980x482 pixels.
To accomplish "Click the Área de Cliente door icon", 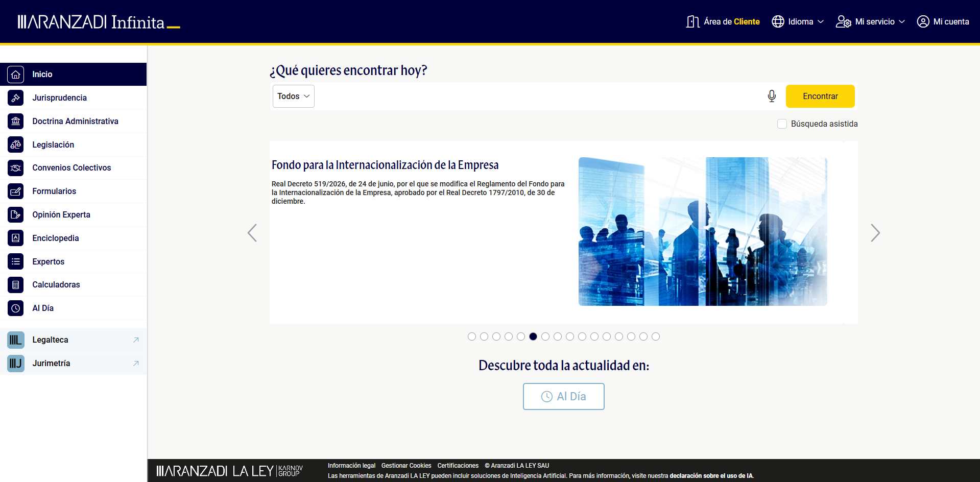I will click(x=692, y=21).
